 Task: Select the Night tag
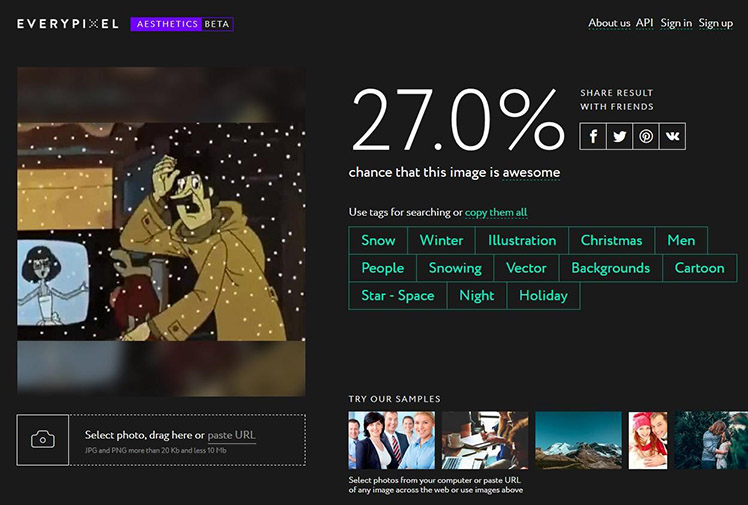point(477,296)
